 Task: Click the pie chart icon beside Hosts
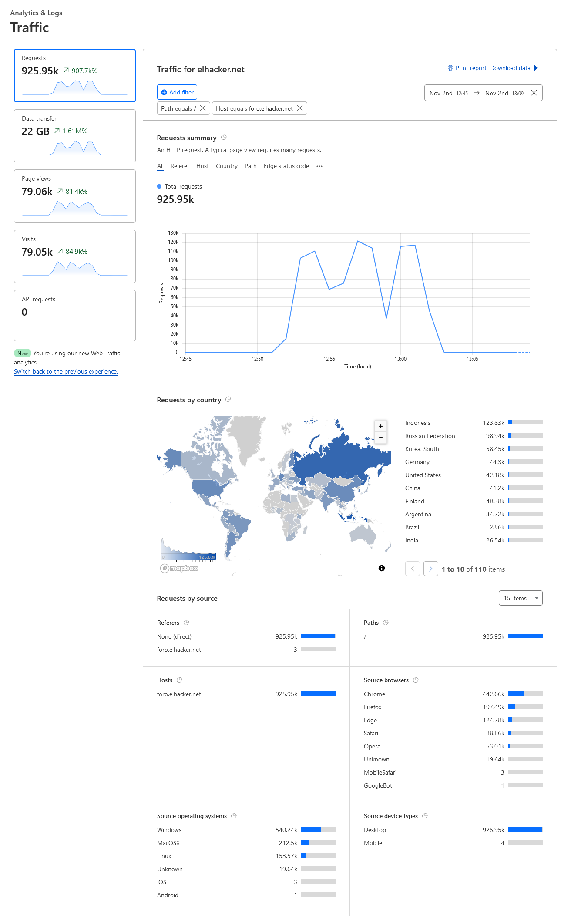pyautogui.click(x=179, y=680)
